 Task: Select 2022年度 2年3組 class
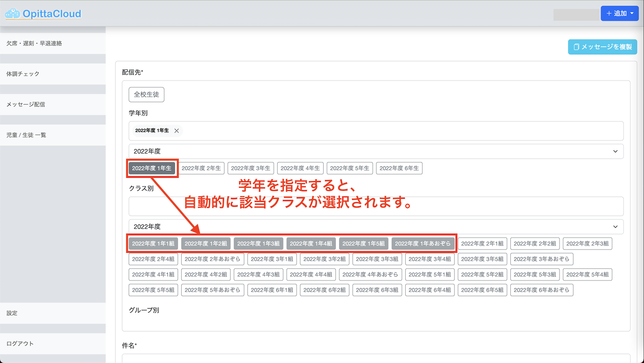(587, 244)
